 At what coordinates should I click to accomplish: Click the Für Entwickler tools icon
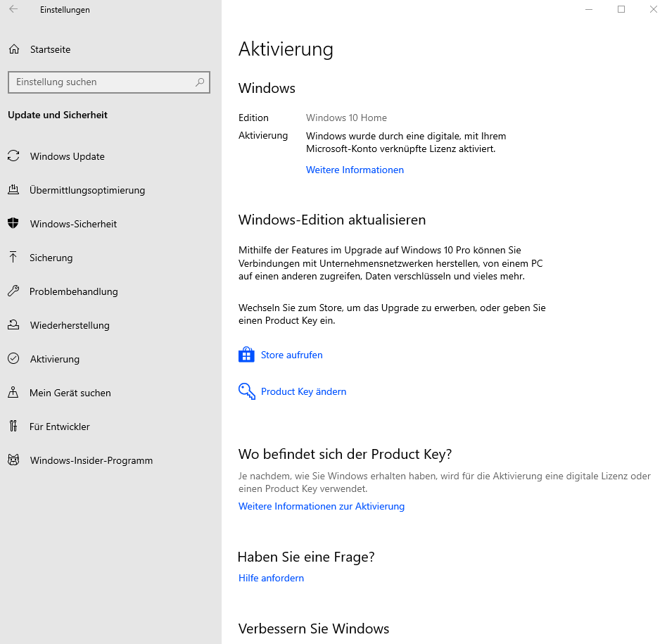pyautogui.click(x=13, y=426)
